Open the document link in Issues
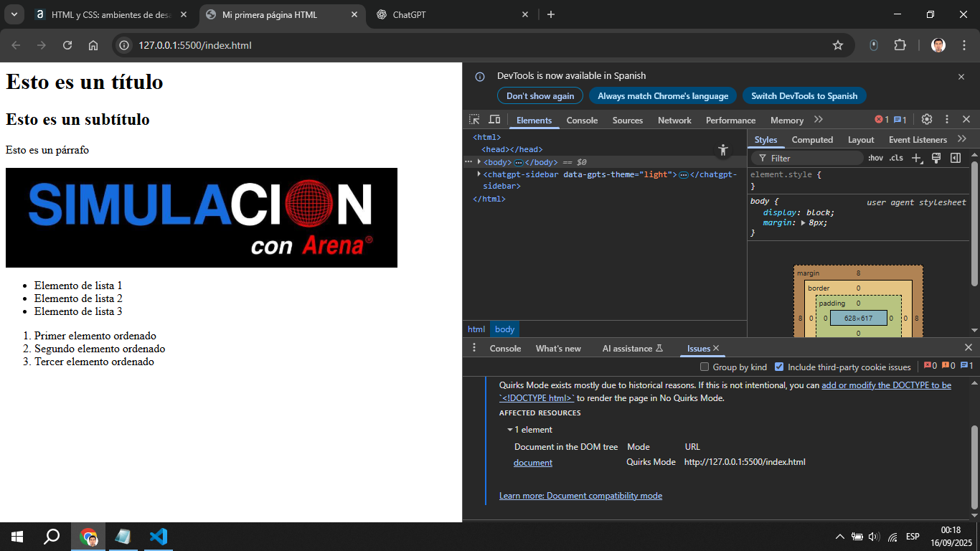The width and height of the screenshot is (980, 551). (533, 463)
